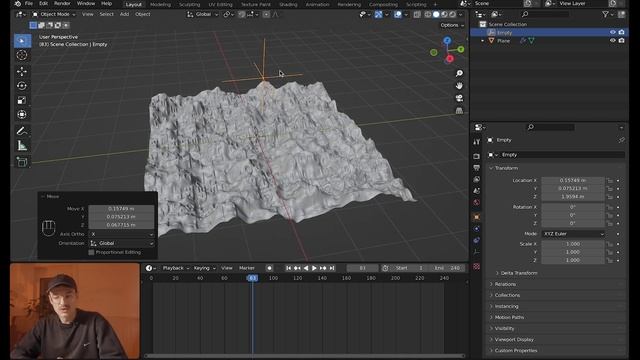Click the Location X value field
The height and width of the screenshot is (360, 640).
coord(573,180)
